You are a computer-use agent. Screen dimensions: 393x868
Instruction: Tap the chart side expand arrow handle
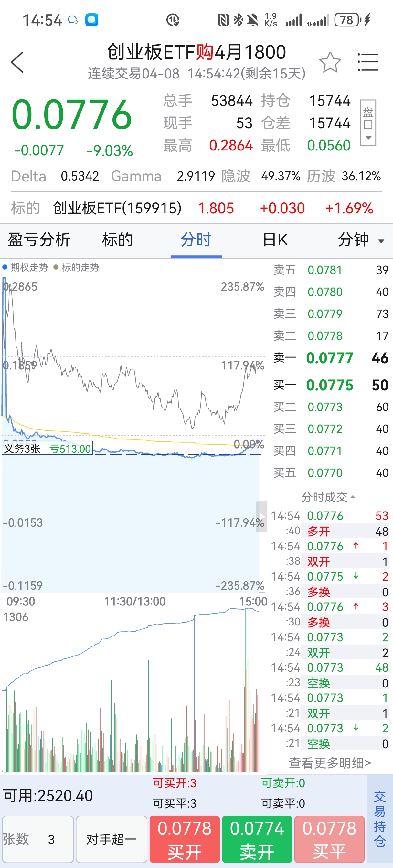(x=261, y=517)
